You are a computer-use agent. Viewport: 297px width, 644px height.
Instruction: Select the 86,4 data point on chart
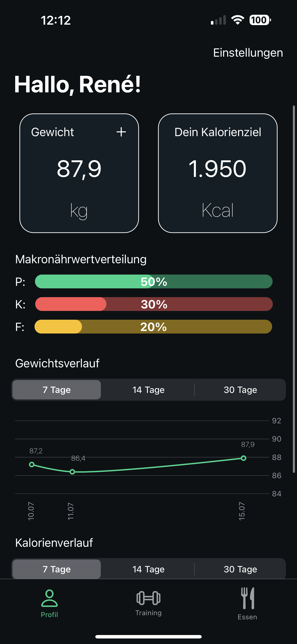[72, 472]
